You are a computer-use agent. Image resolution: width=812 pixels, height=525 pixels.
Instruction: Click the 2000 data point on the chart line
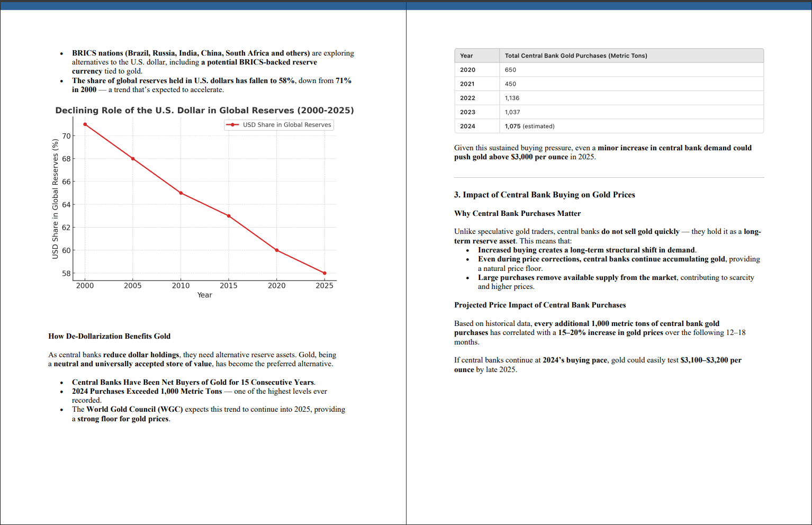(85, 124)
